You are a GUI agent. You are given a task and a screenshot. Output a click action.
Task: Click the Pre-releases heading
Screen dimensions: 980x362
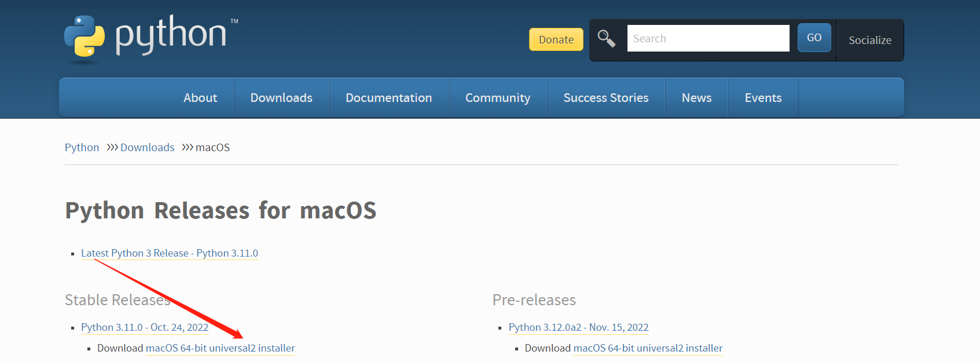(x=534, y=300)
